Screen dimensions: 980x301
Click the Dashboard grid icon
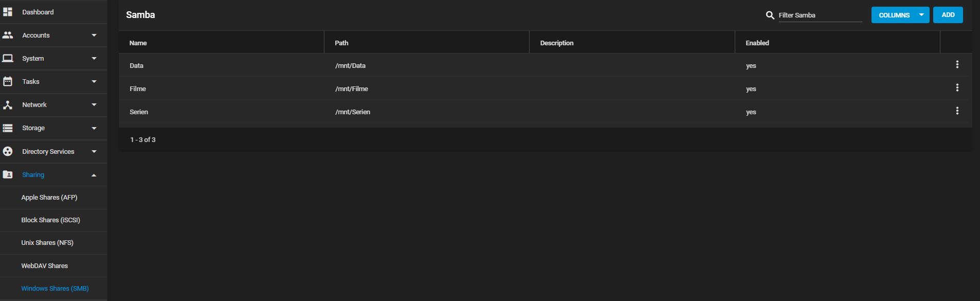coord(8,12)
